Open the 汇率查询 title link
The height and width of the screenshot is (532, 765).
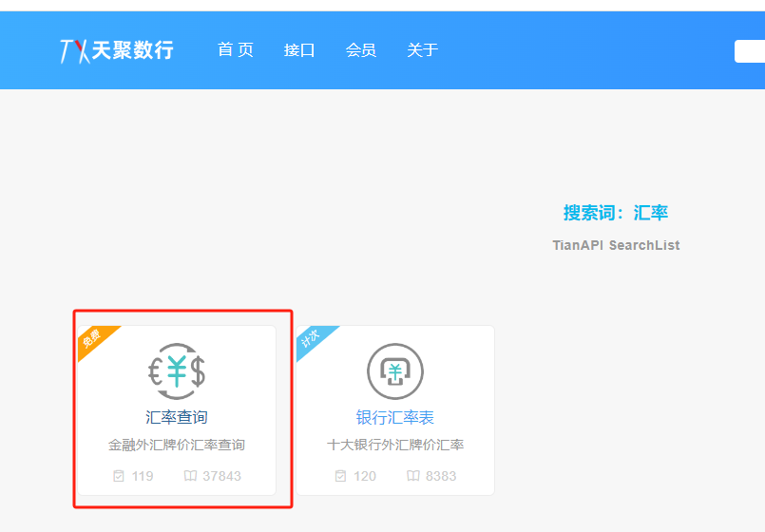pyautogui.click(x=177, y=417)
